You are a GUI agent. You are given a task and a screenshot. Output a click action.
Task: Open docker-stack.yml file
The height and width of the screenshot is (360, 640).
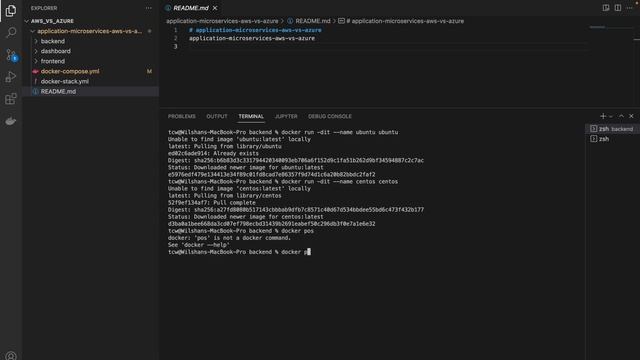click(64, 81)
